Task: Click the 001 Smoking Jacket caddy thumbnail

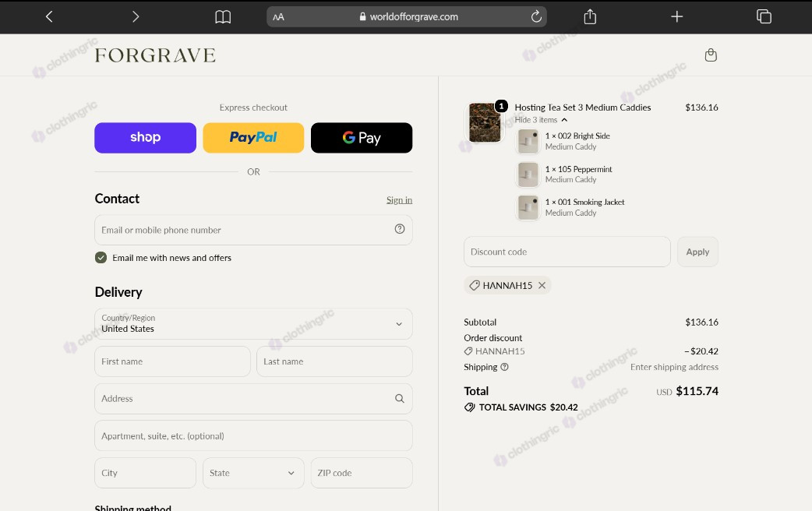Action: pos(528,208)
